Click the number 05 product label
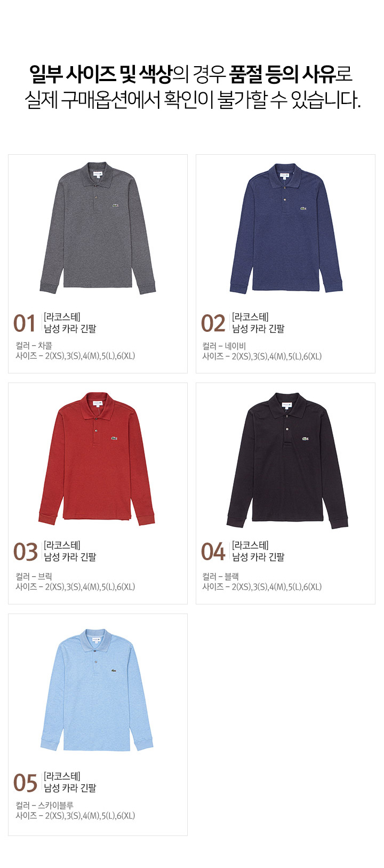This screenshot has height=868, width=384. [25, 783]
